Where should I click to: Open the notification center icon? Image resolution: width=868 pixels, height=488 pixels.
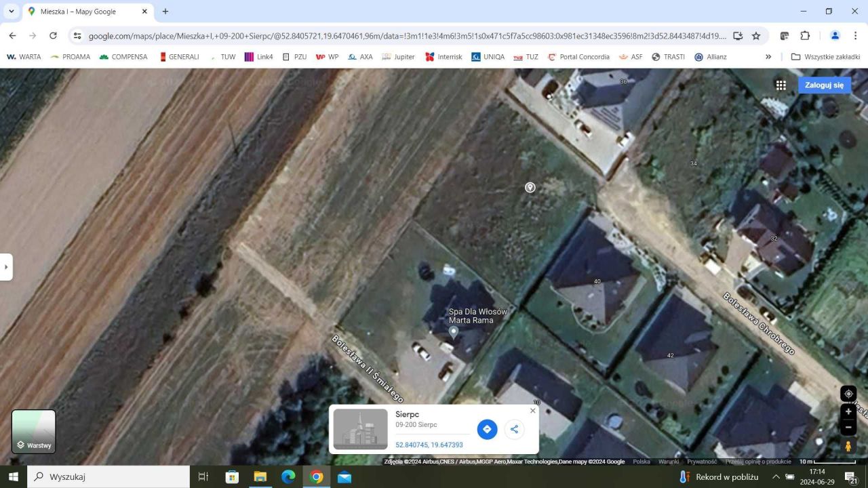point(851,476)
